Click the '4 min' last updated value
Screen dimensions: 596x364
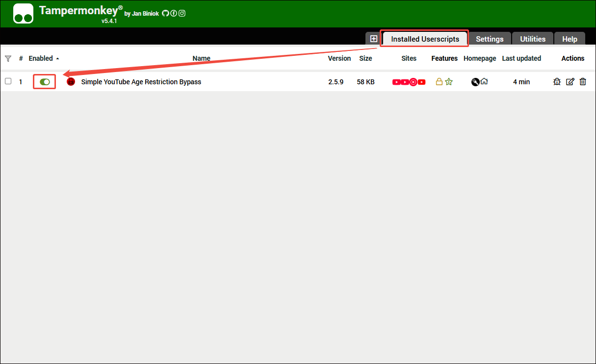tap(521, 82)
